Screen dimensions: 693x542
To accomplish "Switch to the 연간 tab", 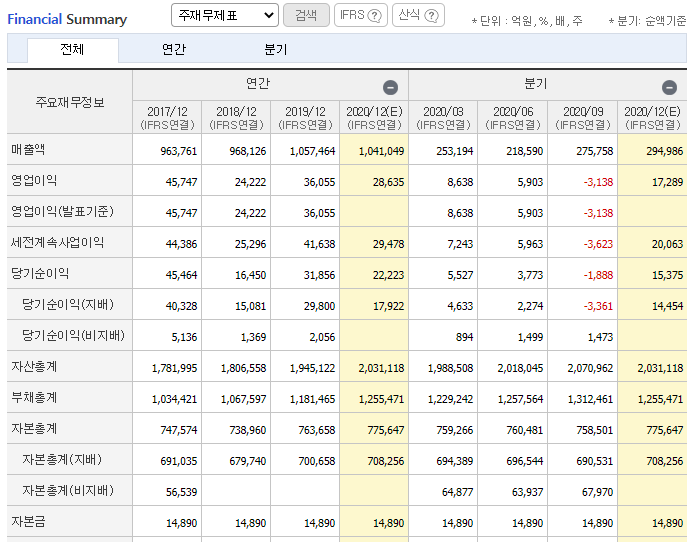I will [x=174, y=49].
